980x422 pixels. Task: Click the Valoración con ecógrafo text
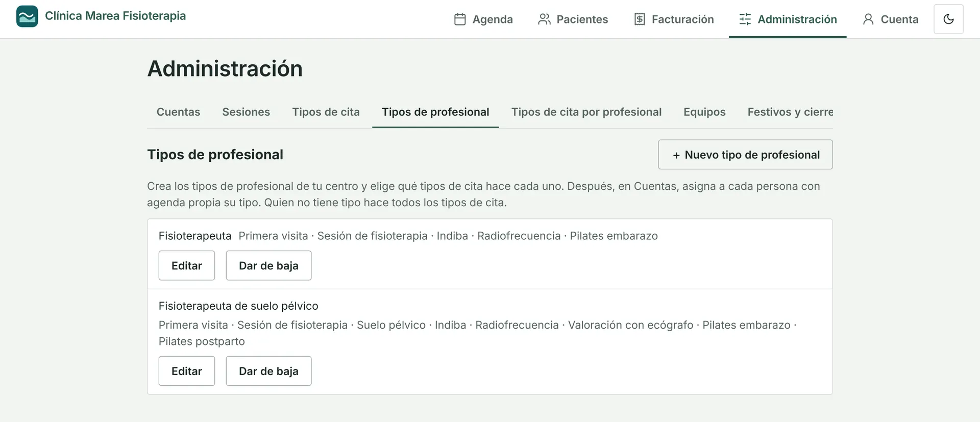630,325
